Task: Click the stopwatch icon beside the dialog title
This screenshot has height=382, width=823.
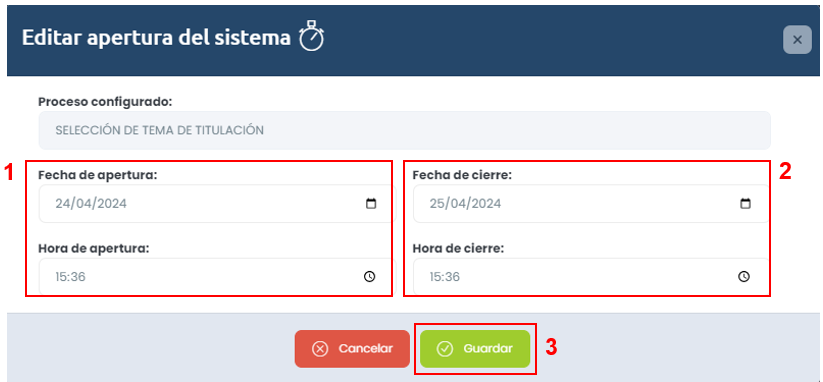Action: (312, 36)
